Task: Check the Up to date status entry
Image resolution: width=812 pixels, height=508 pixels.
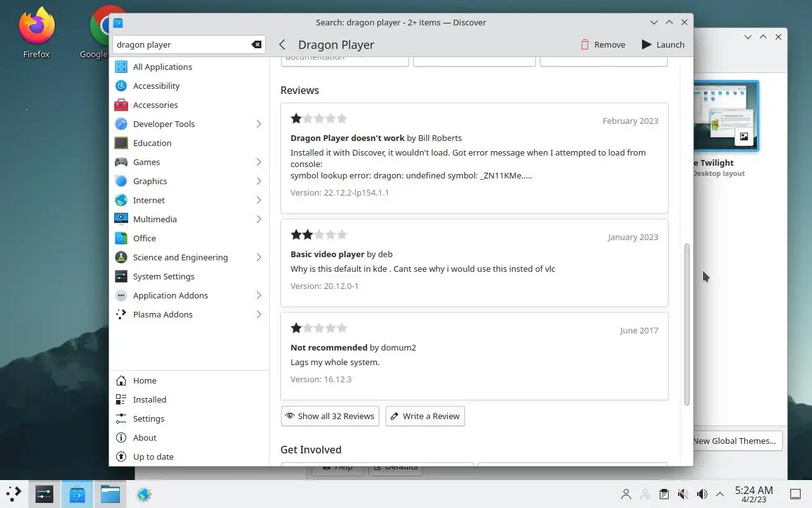Action: coord(189,457)
